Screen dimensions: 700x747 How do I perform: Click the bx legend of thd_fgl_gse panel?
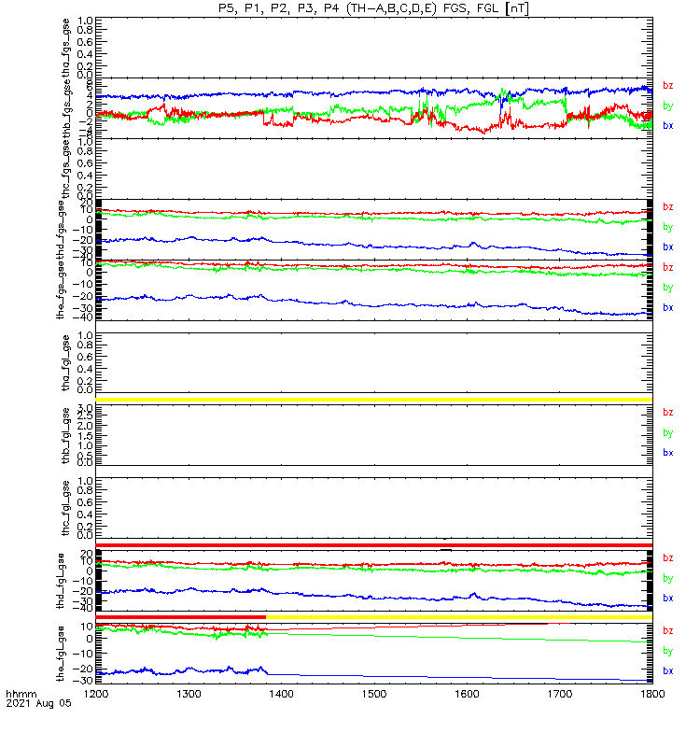pyautogui.click(x=668, y=599)
